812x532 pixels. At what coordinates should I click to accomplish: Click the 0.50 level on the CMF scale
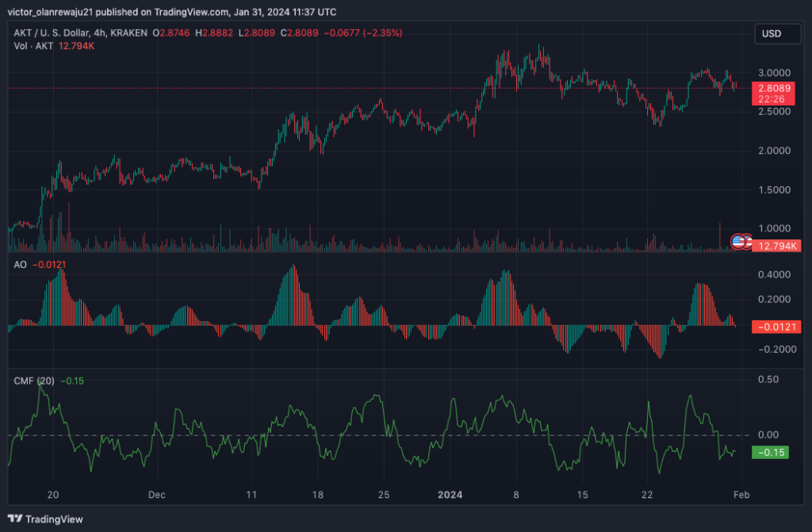point(768,379)
